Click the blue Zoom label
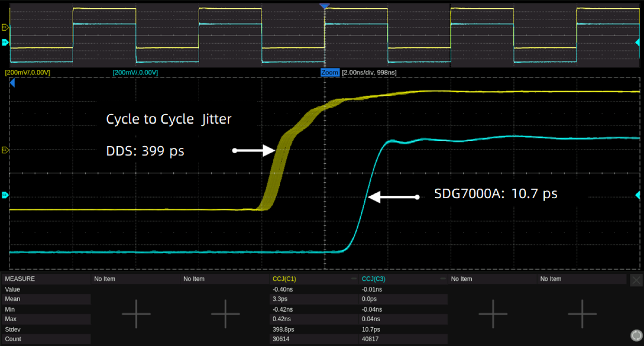Screen dimensions: 644x346 (330, 72)
